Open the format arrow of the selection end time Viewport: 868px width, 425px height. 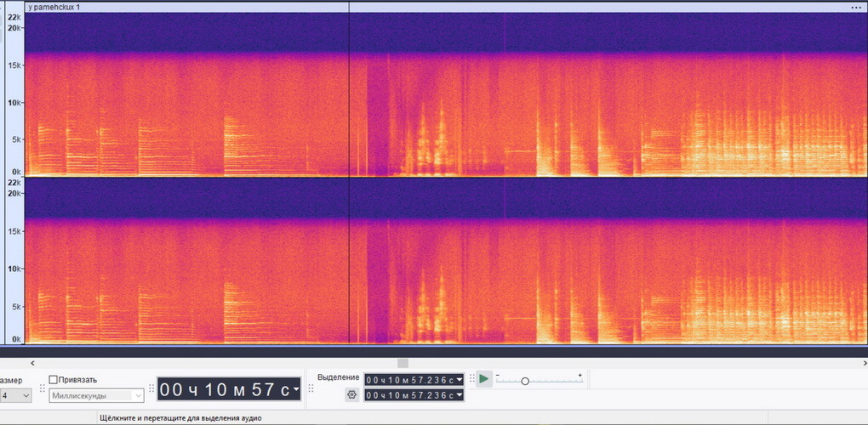(x=460, y=395)
